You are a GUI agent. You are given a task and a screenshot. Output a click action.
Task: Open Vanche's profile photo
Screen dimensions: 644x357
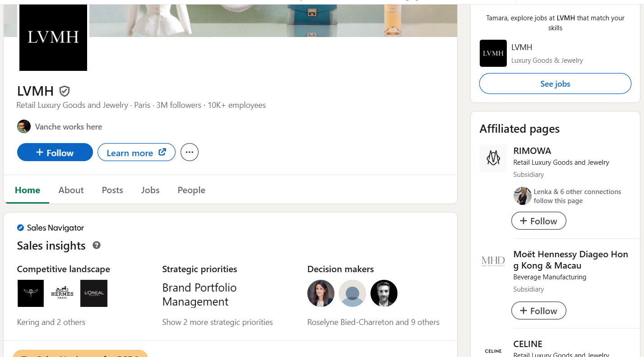point(24,126)
